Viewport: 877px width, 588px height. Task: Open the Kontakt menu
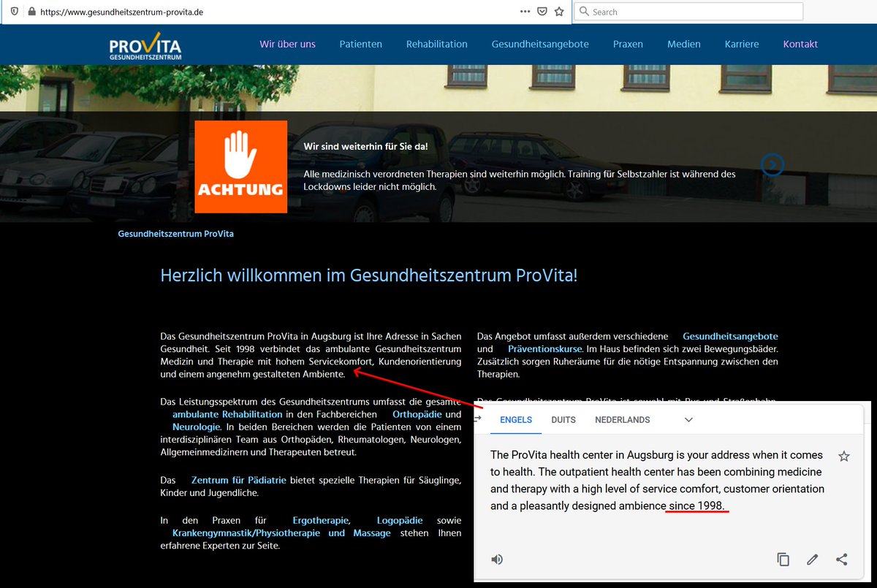(800, 44)
